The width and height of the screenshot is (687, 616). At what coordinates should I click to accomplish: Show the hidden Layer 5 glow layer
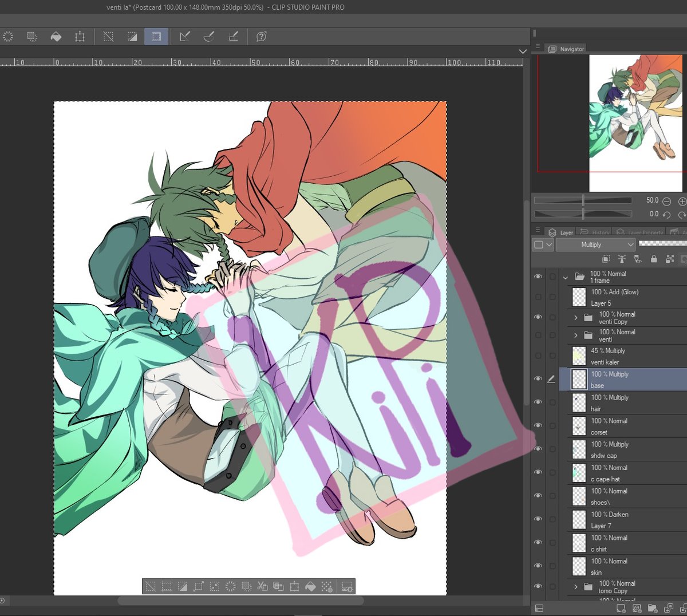click(538, 297)
